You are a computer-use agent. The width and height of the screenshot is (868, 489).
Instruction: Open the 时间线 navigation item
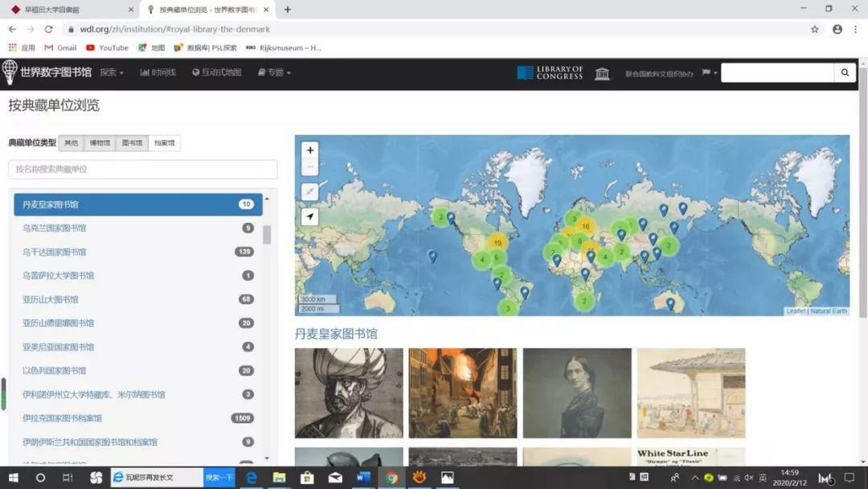tap(158, 72)
